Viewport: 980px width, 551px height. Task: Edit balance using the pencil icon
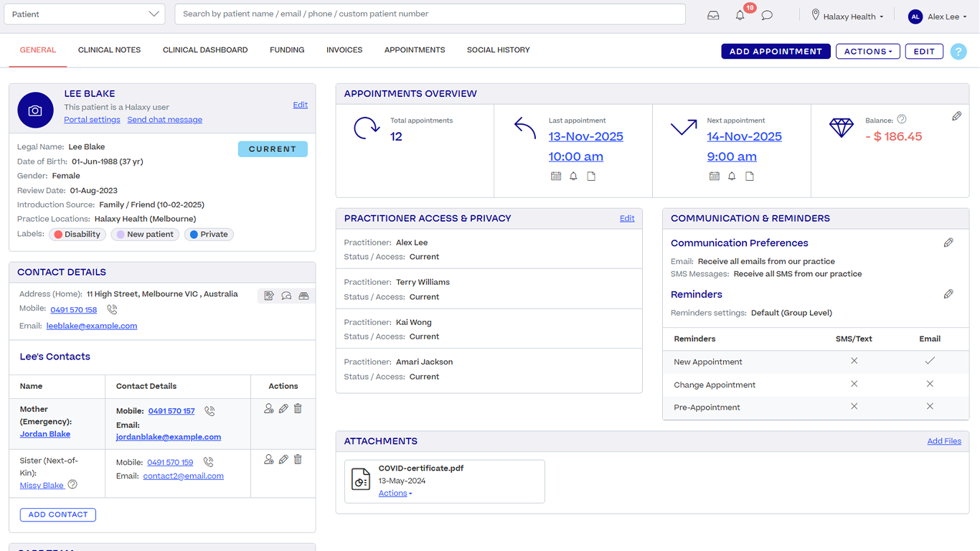point(956,116)
